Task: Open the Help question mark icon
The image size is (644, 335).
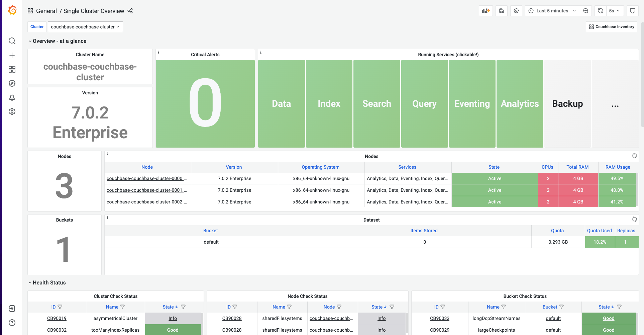Action: click(12, 323)
